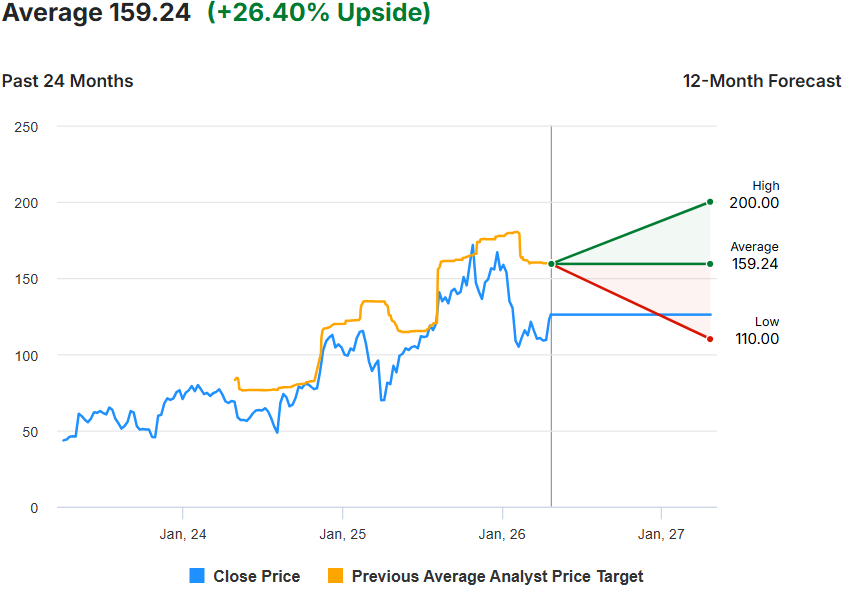This screenshot has width=847, height=592.
Task: Click the red Low forecast endpoint dot
Action: 710,339
